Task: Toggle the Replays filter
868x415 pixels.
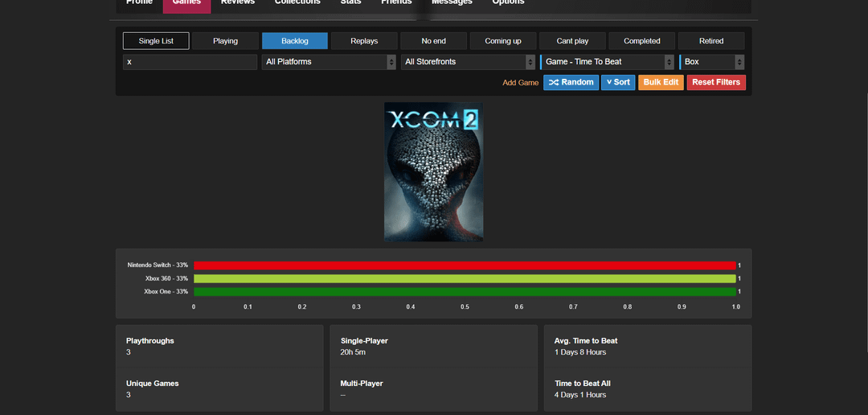Action: pyautogui.click(x=364, y=41)
